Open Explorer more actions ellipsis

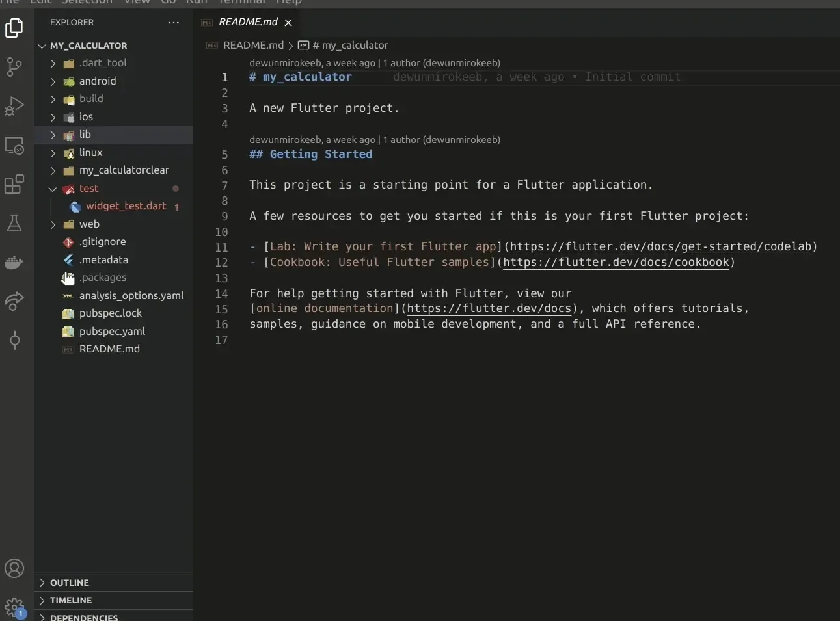click(173, 23)
